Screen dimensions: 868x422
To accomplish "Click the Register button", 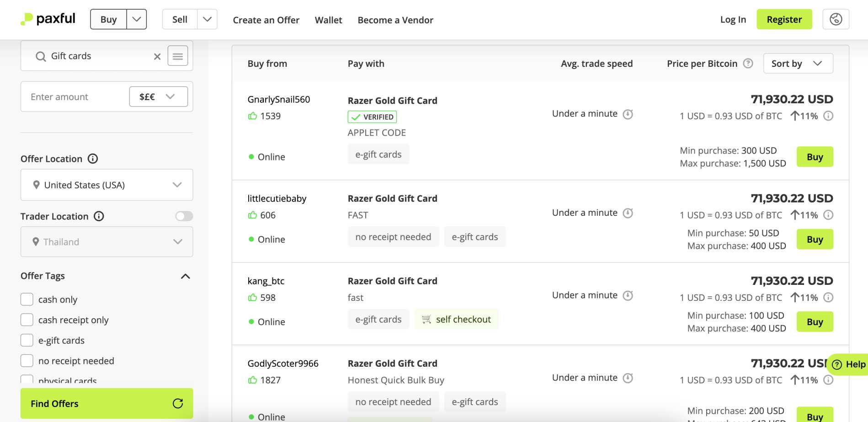I will coord(784,19).
